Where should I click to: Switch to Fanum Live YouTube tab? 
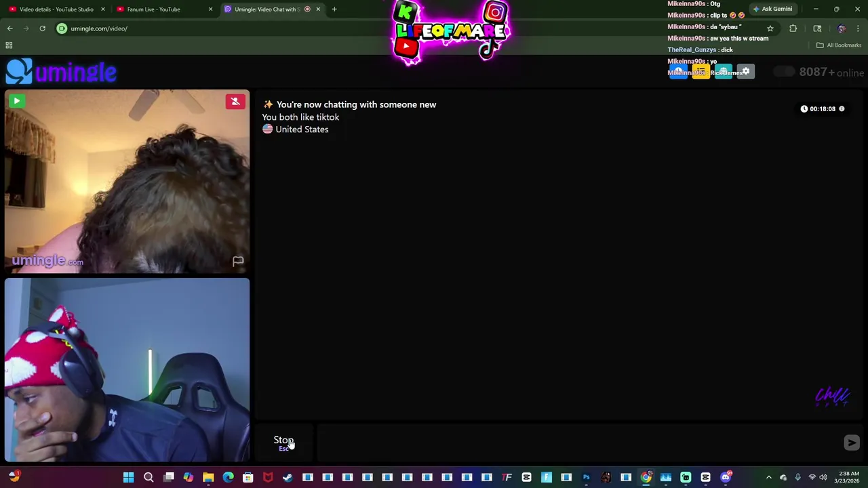pyautogui.click(x=153, y=9)
